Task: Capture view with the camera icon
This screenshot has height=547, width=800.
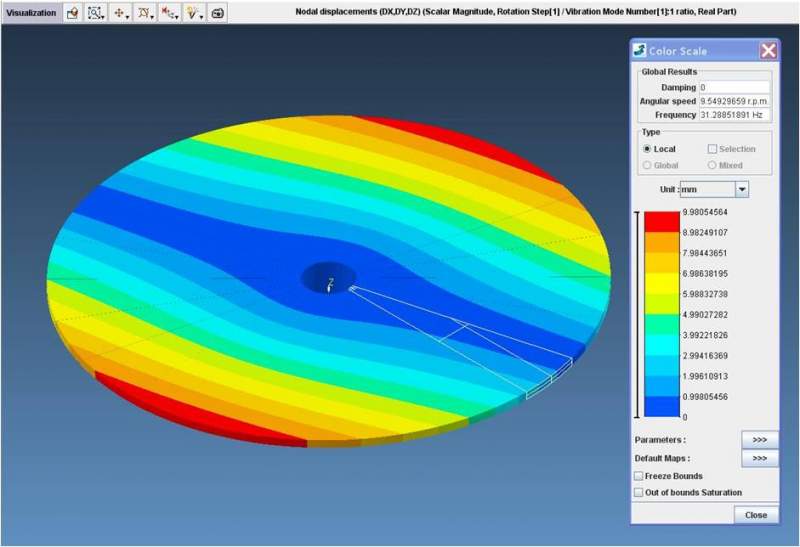Action: (x=218, y=13)
